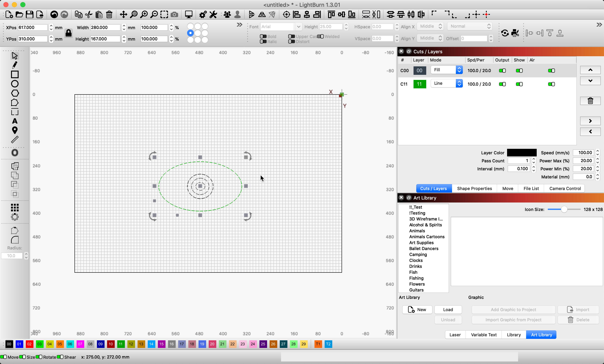Screen dimensions: 604x364
Task: Click the Speed (mm/s) field
Action: (583, 153)
